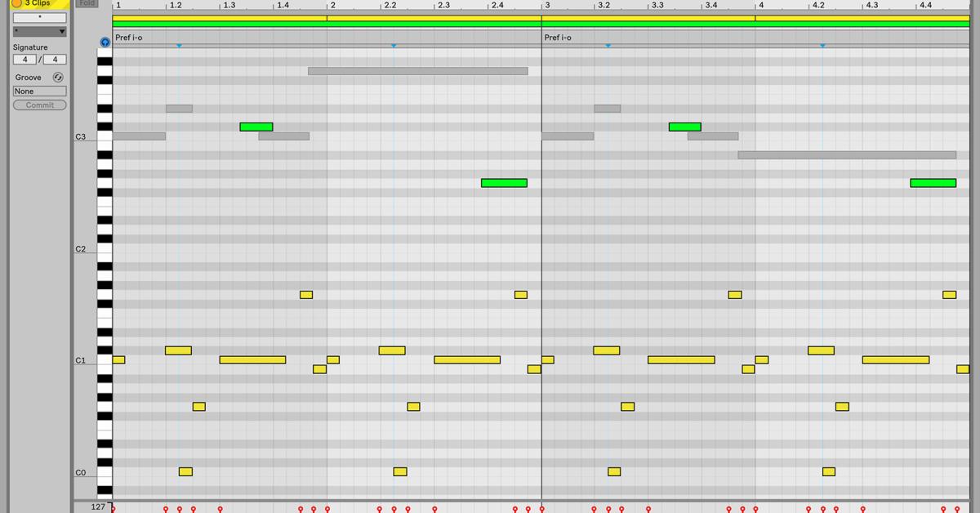Click the C0 piano key label
This screenshot has height=513, width=980.
coord(81,473)
